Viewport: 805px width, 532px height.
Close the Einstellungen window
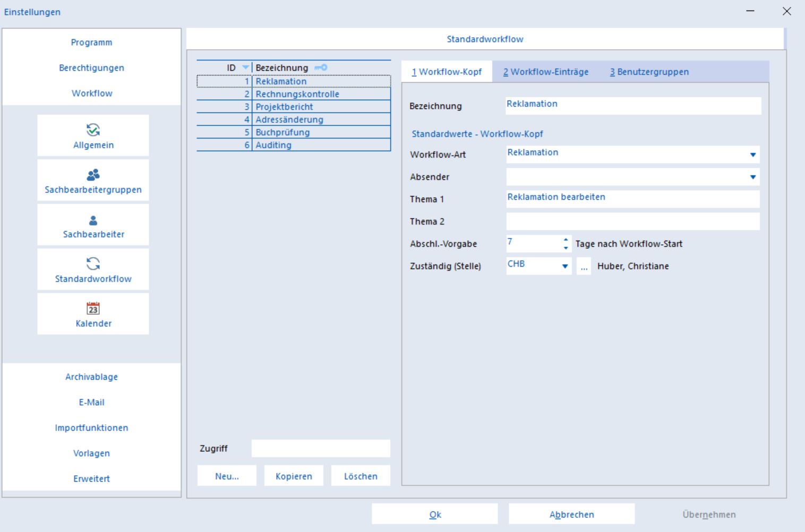[787, 11]
